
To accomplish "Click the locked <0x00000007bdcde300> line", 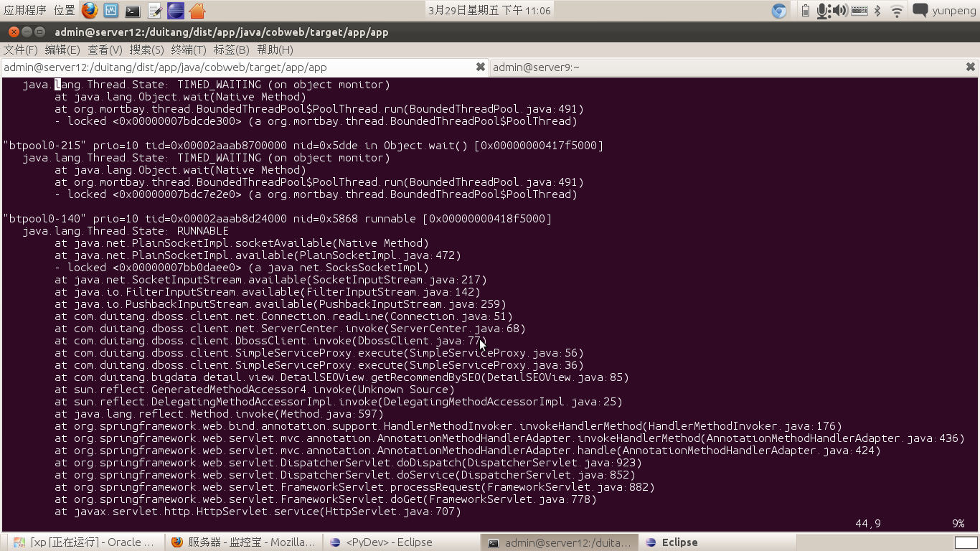I will point(316,121).
